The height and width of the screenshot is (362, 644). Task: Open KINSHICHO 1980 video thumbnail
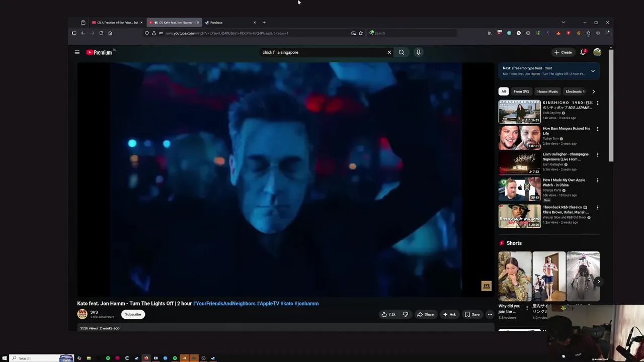[519, 112]
